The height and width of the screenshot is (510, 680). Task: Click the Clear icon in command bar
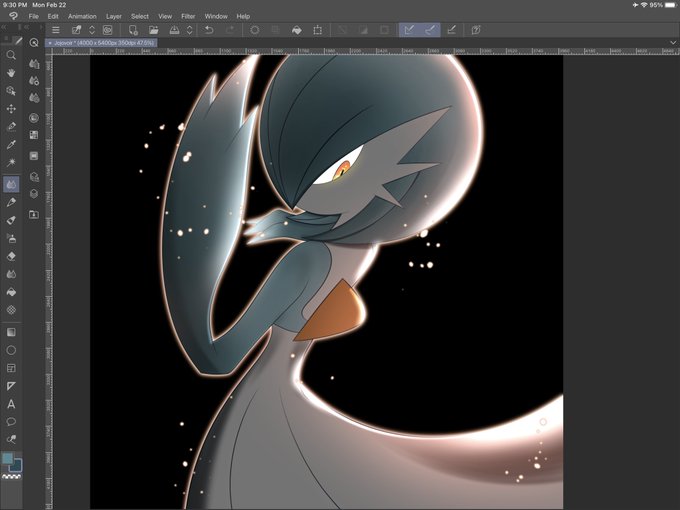click(x=255, y=30)
